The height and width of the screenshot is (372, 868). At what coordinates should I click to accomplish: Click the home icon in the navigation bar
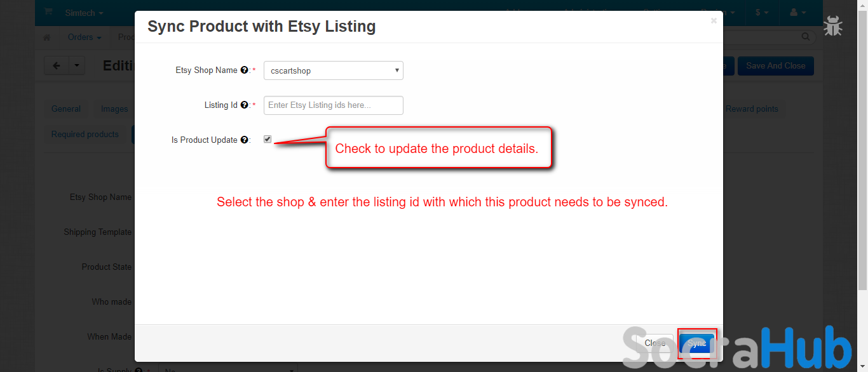coord(46,37)
